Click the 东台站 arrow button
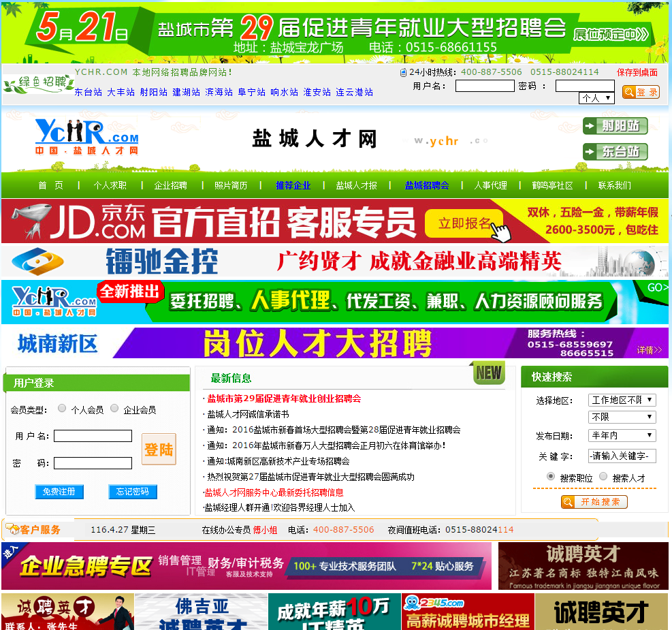The image size is (672, 630). click(615, 152)
